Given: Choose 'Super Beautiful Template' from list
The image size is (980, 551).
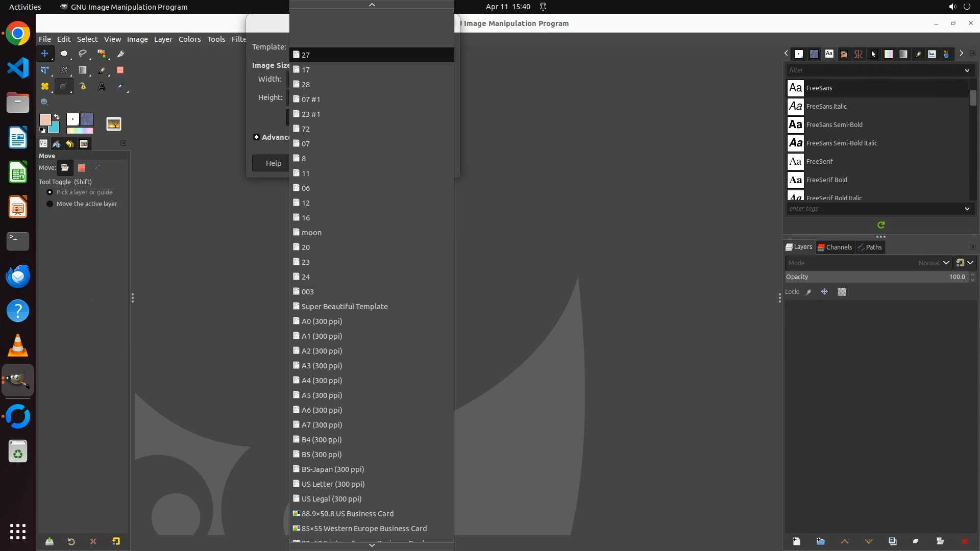Looking at the screenshot, I should [345, 307].
